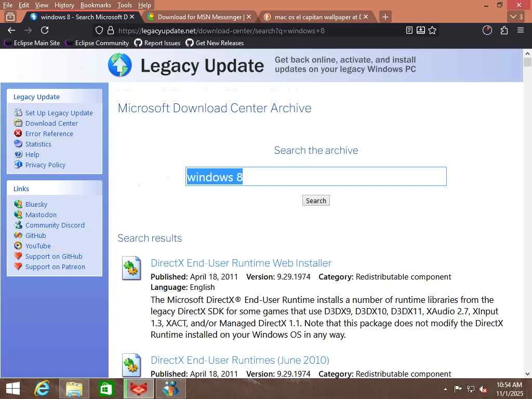This screenshot has height=399, width=532.
Task: Open GitHub link in Links panel
Action: pos(35,236)
